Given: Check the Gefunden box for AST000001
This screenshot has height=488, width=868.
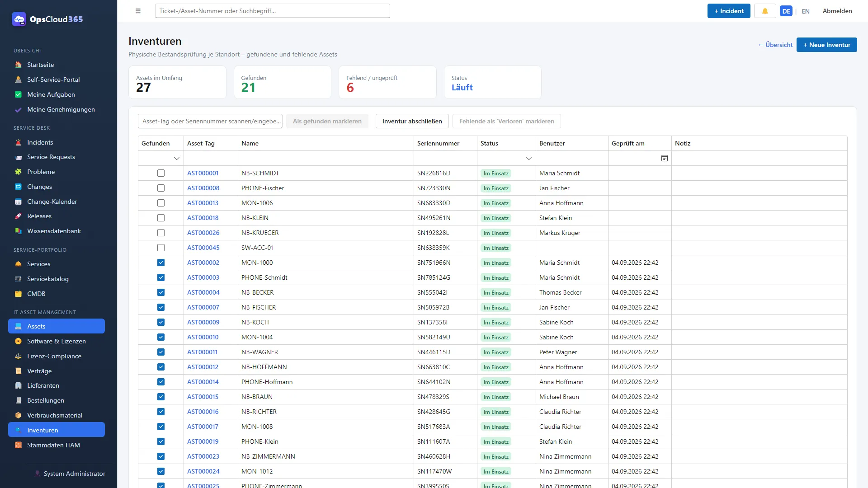Looking at the screenshot, I should pyautogui.click(x=161, y=173).
